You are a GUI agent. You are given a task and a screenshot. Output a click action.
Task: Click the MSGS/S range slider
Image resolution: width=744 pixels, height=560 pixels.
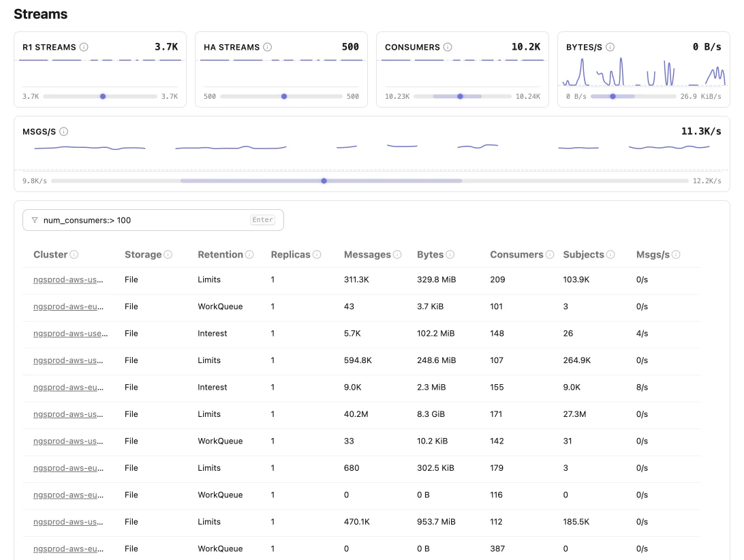pyautogui.click(x=324, y=181)
